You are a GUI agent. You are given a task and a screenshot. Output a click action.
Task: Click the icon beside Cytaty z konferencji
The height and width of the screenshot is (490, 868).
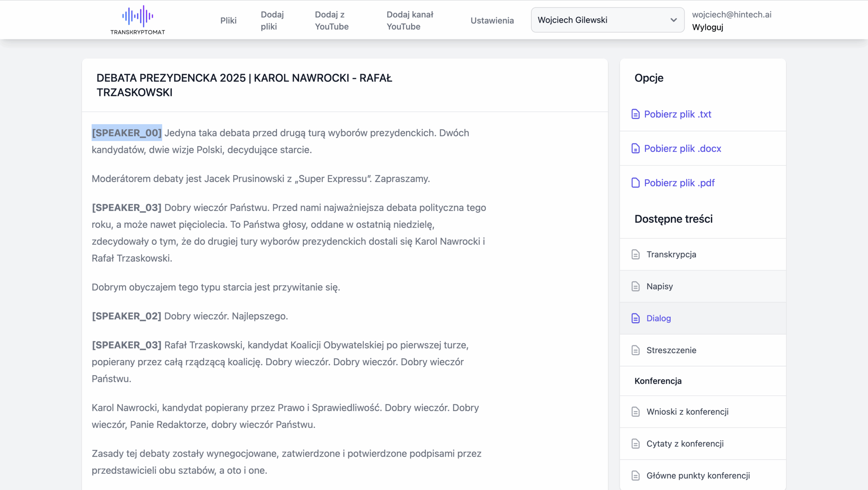click(635, 444)
